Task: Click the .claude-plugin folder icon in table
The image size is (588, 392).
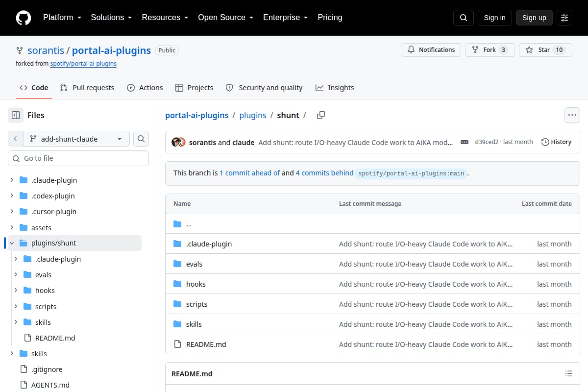Action: [x=177, y=244]
